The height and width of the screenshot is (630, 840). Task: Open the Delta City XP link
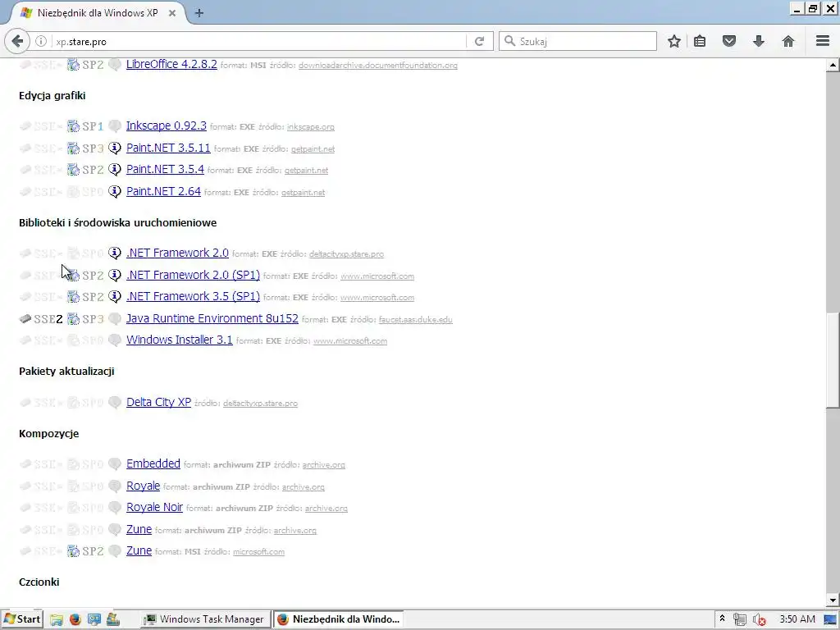click(x=158, y=402)
